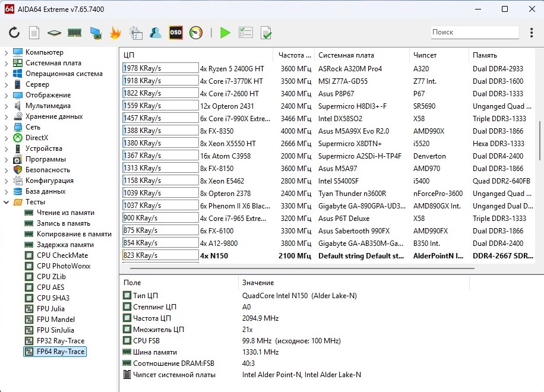Select the CPU CheckMate test
This screenshot has width=544, height=392.
62,255
